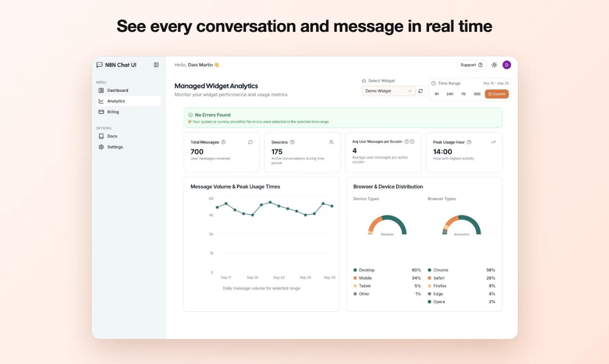
Task: Click the Sep 16 - Sep 29 date range
Action: [496, 83]
